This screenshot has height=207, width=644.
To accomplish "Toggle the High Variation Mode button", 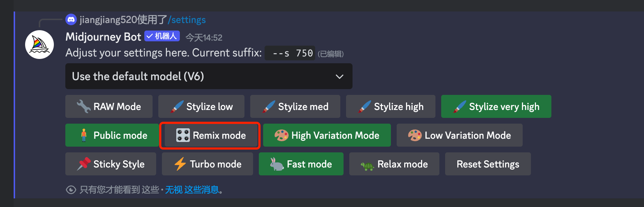I will tap(327, 135).
